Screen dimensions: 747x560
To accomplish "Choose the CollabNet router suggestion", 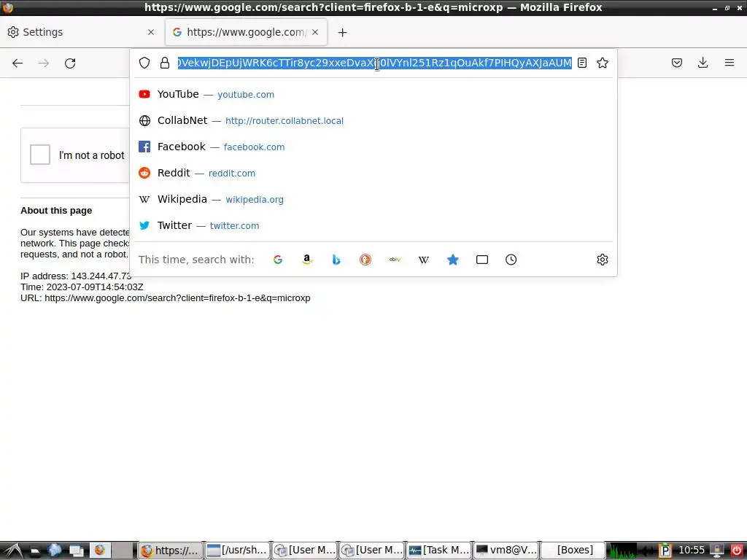I will point(373,120).
